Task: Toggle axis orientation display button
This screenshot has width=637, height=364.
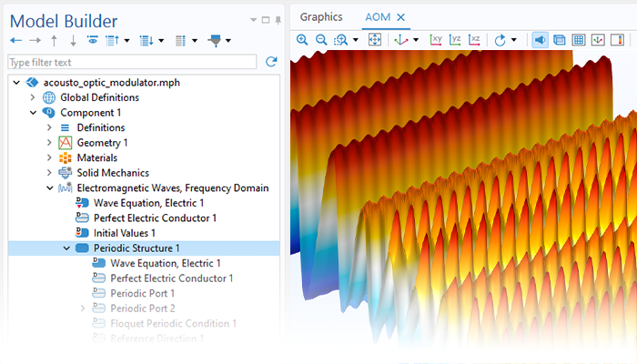Action: 598,40
